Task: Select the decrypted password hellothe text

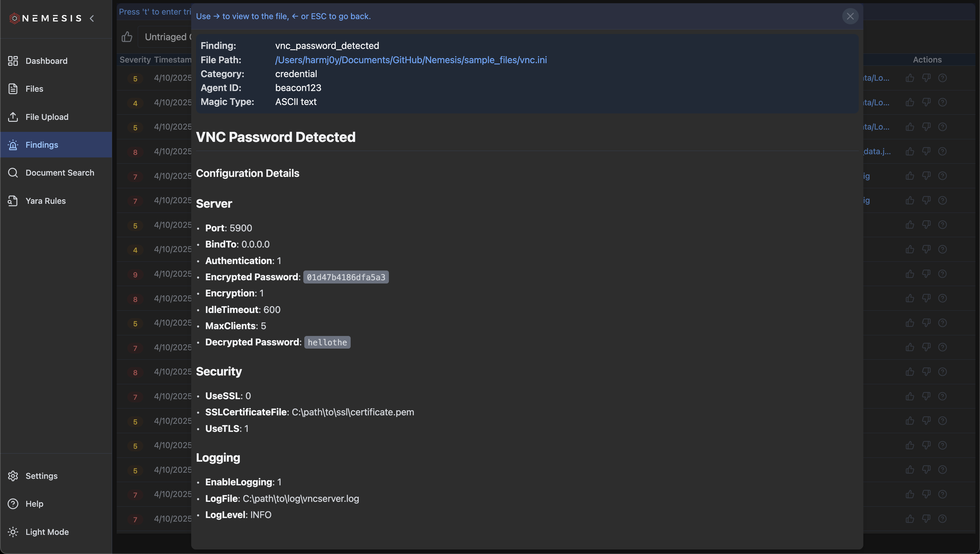Action: [x=327, y=342]
